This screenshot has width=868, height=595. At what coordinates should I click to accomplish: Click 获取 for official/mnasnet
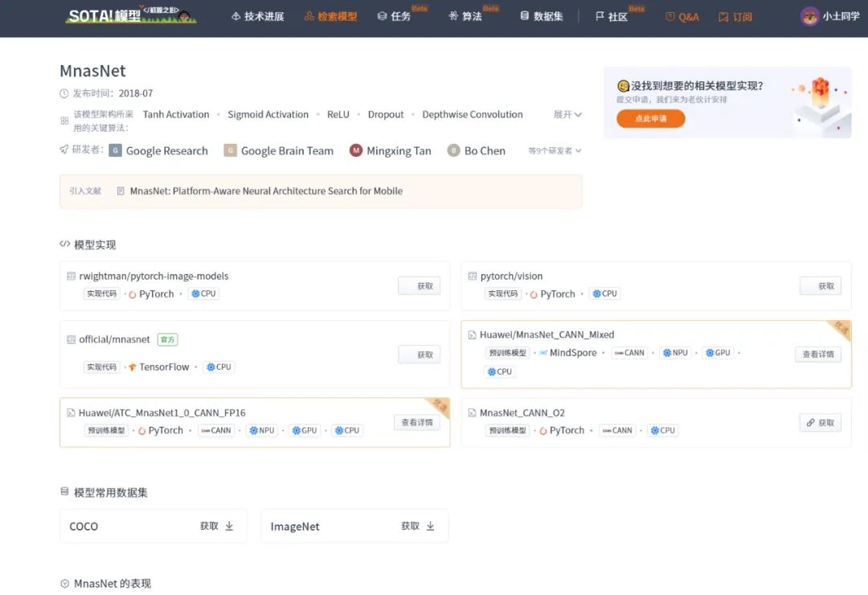pos(419,355)
